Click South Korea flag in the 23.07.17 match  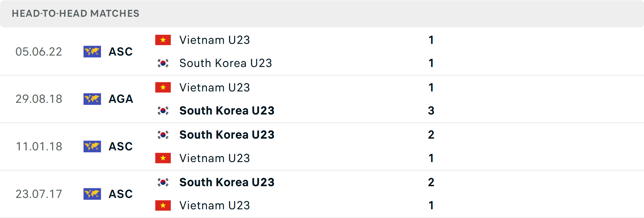pos(163,183)
